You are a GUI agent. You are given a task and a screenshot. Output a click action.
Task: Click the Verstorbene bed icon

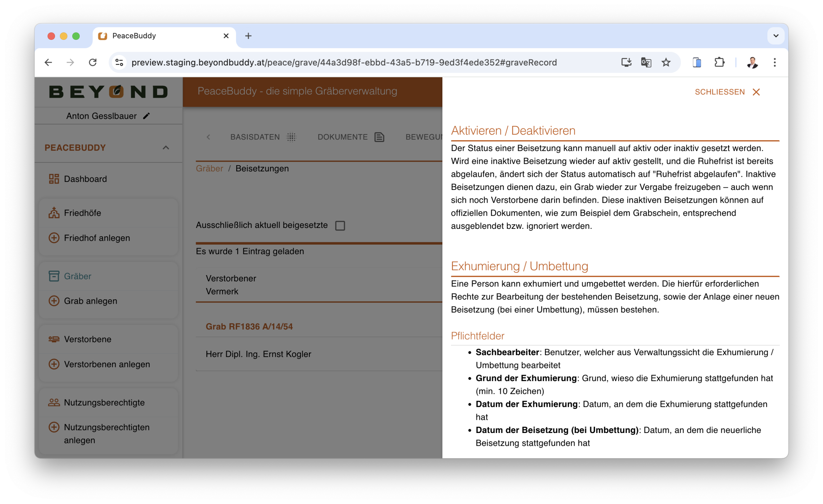point(54,339)
